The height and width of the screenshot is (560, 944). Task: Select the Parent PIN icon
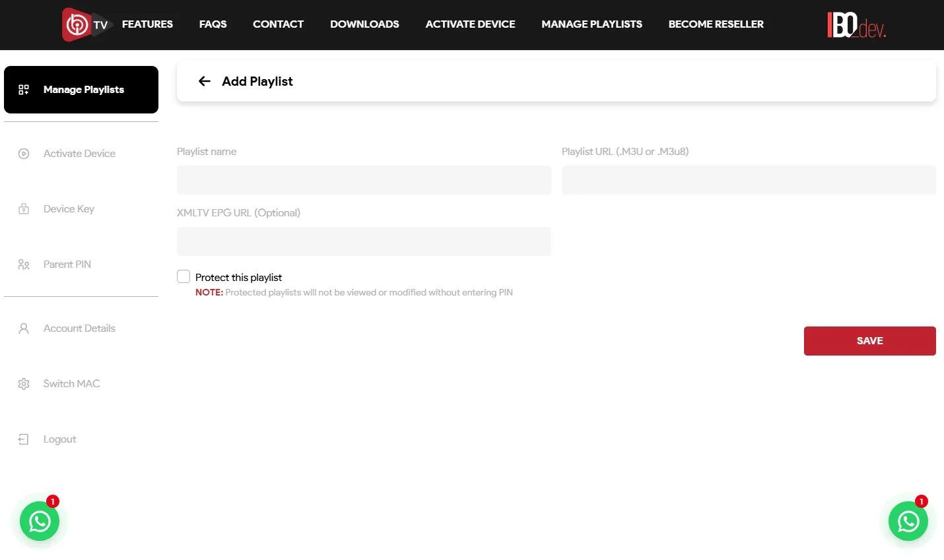[24, 264]
